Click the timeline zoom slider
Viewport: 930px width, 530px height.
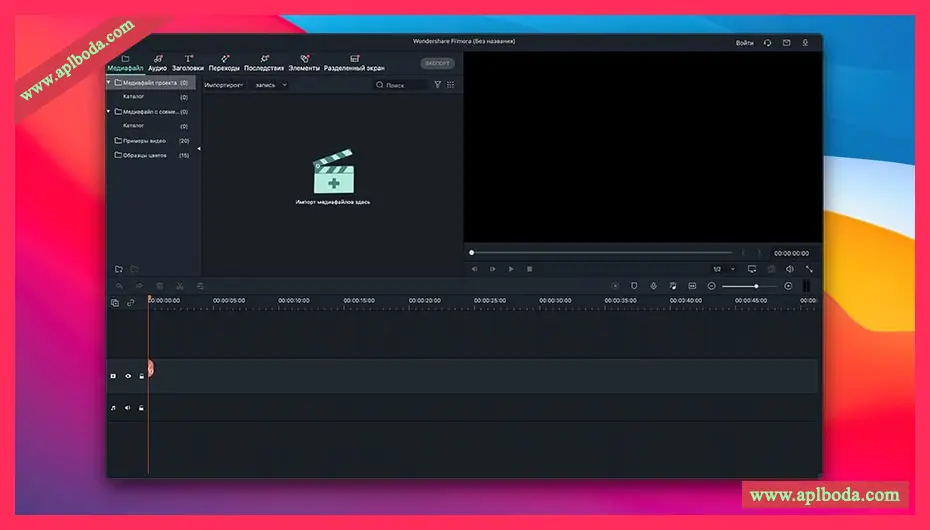point(750,286)
